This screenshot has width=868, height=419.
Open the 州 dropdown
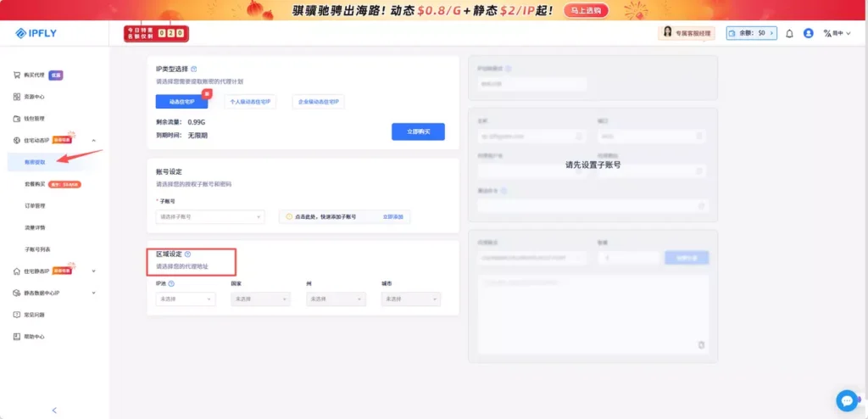click(x=336, y=299)
